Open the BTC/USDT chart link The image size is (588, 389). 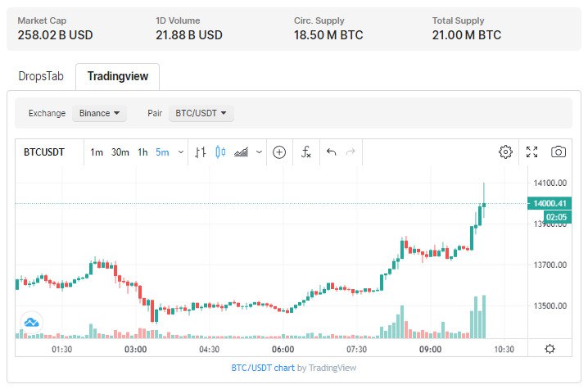(x=262, y=368)
